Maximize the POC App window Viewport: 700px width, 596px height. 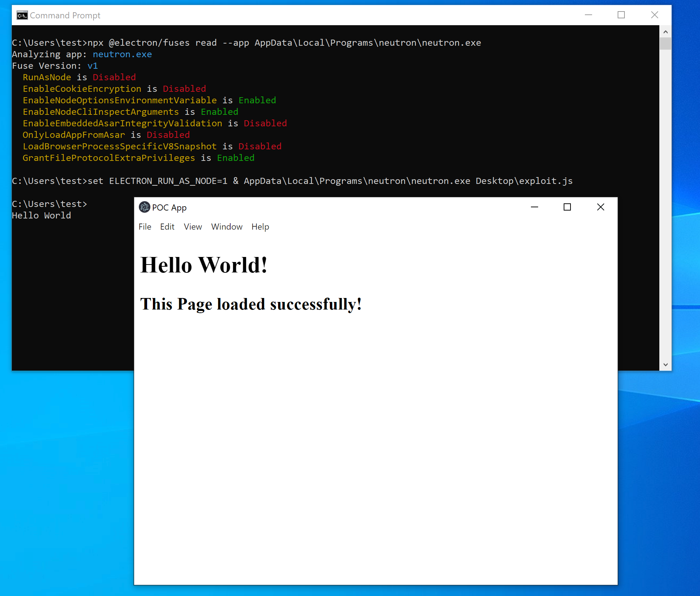567,207
